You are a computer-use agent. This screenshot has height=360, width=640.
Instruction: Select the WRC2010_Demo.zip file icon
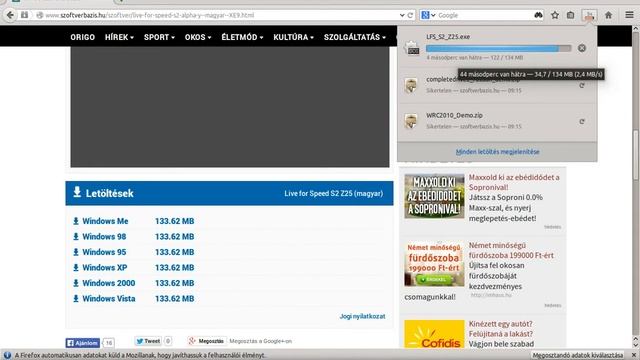tap(411, 121)
